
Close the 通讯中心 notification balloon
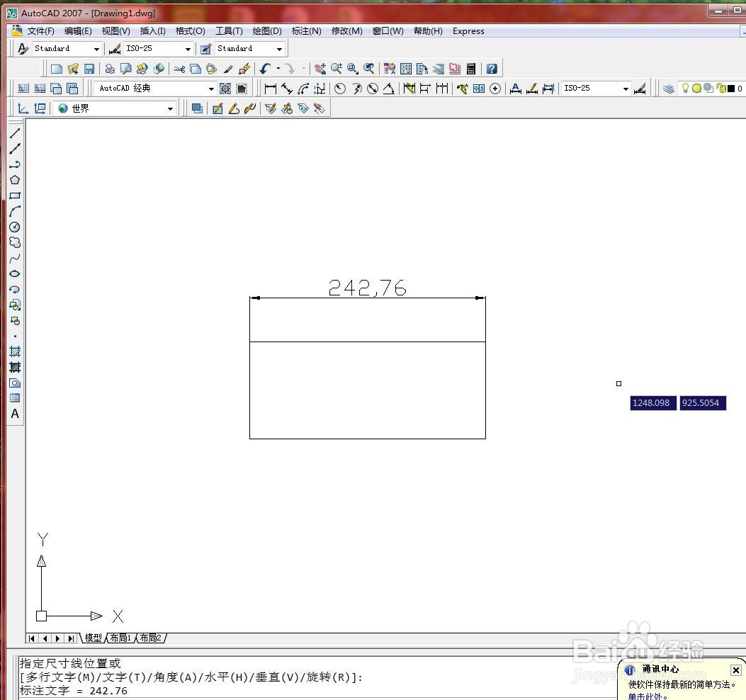pos(735,670)
